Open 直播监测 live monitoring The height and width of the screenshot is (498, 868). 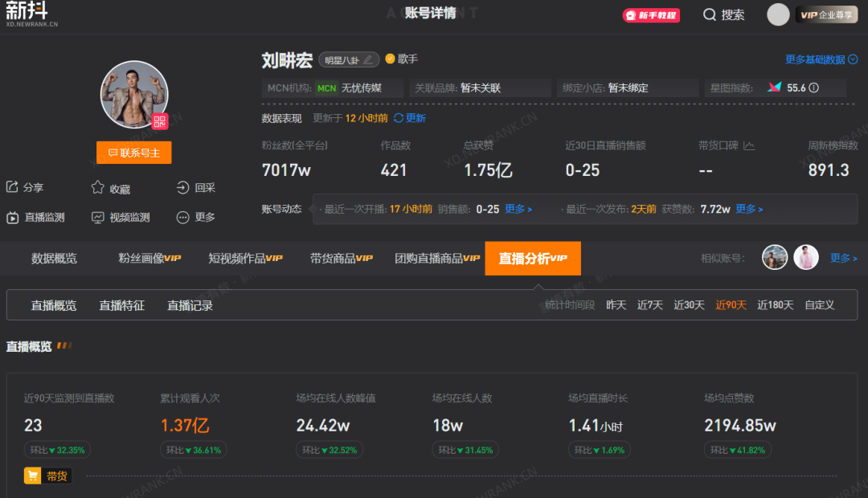tap(35, 218)
